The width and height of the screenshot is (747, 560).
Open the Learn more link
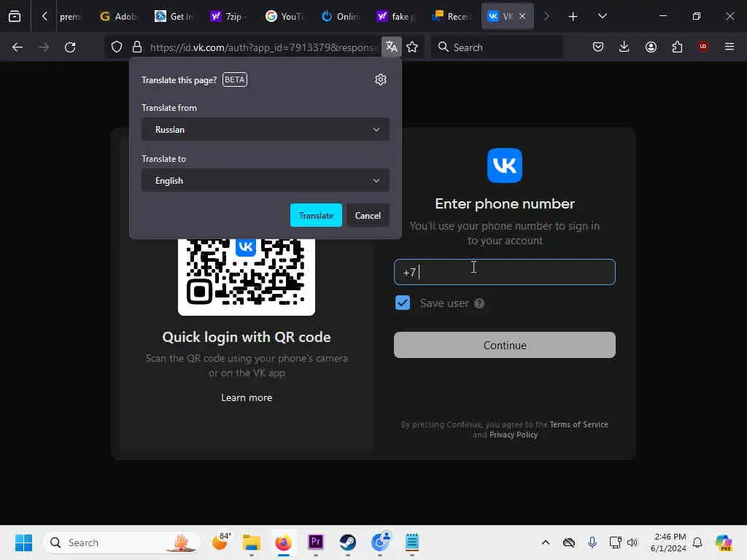tap(247, 397)
